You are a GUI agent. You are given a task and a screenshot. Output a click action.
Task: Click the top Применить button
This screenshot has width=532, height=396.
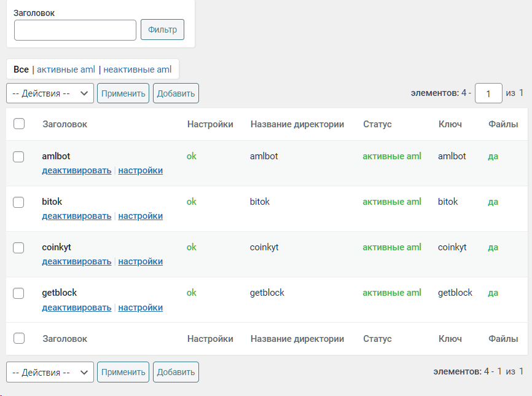tap(123, 93)
